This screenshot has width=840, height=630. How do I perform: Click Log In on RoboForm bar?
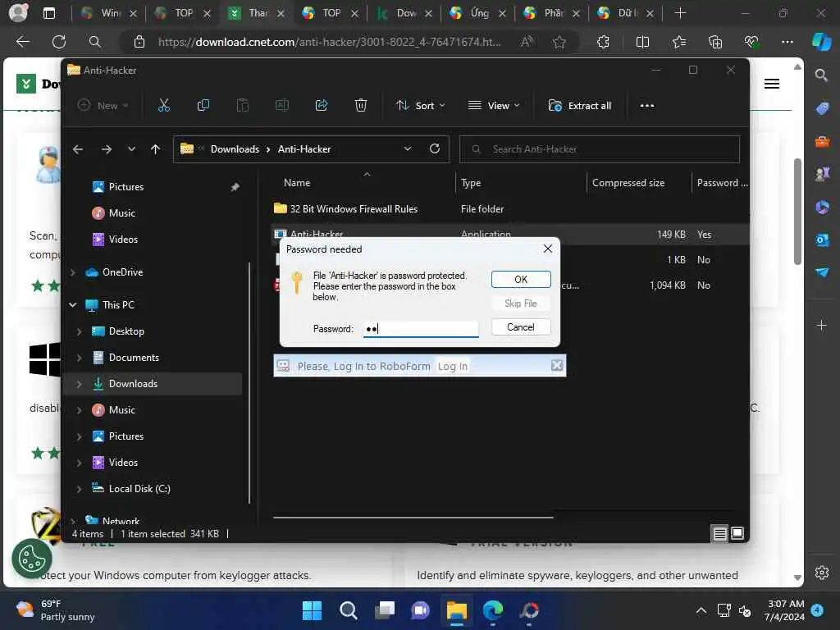(x=453, y=367)
